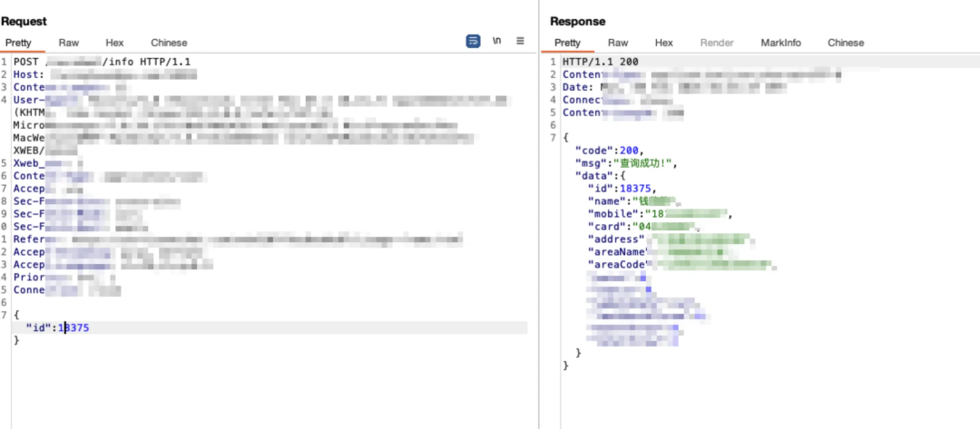Viewport: 980px width, 429px height.
Task: Open the Response MarkInfo tab
Action: 780,43
